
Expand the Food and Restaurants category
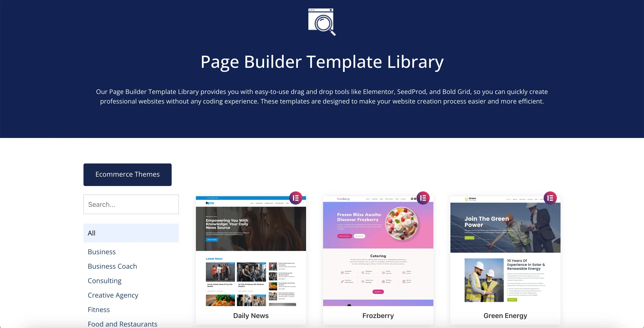(x=122, y=323)
